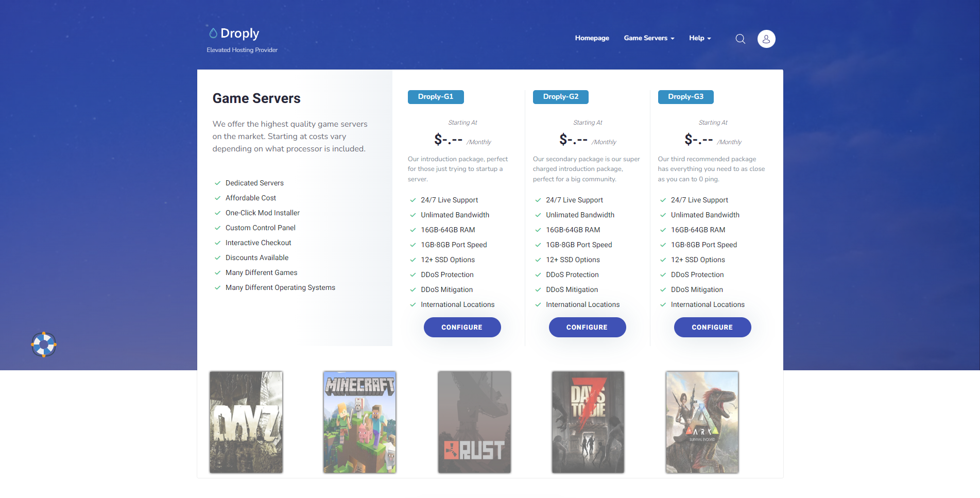Open the Minecraft game cover
The image size is (980, 498).
[x=359, y=422]
